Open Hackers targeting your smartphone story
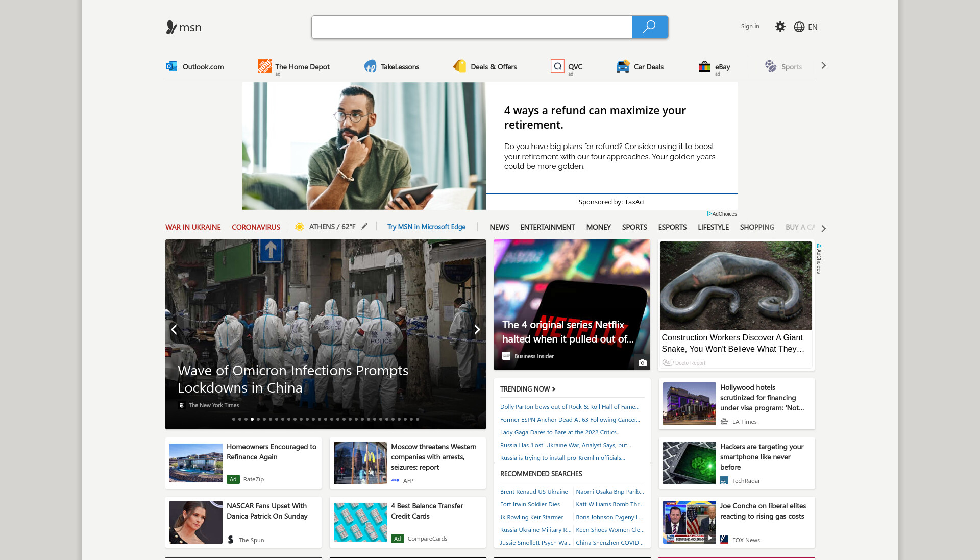 [737, 463]
